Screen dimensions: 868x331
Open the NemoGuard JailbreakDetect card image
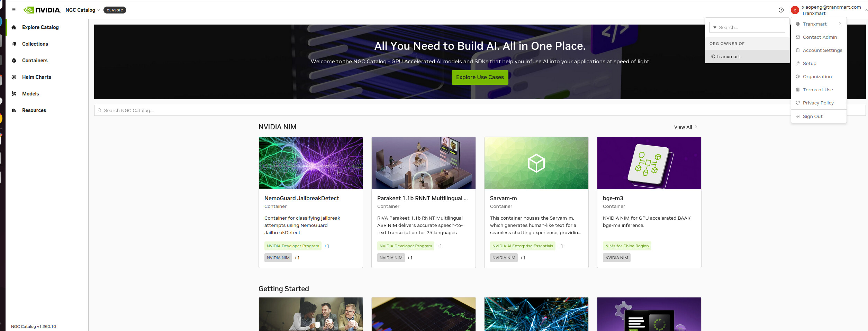click(311, 163)
